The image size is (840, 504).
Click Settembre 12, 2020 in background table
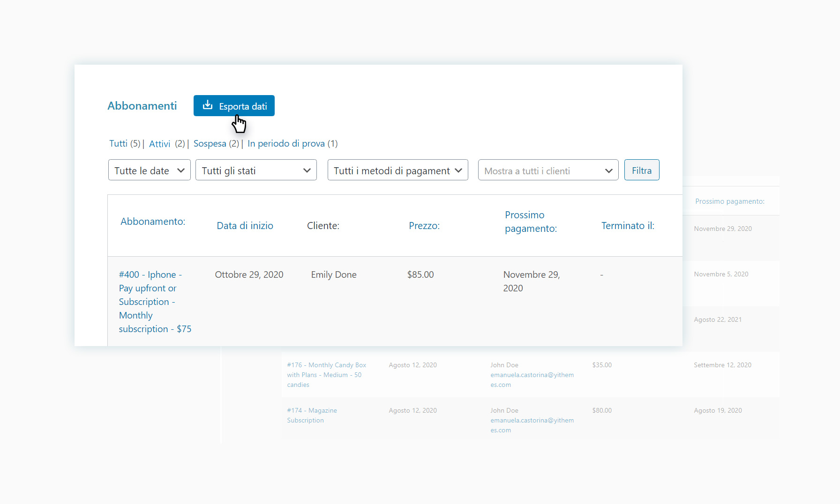[x=722, y=365]
